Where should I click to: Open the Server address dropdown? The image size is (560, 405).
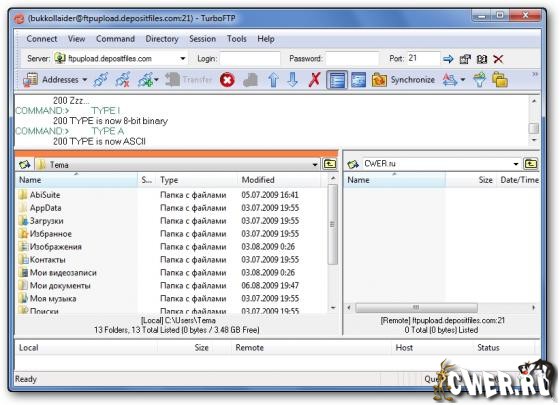coord(182,59)
